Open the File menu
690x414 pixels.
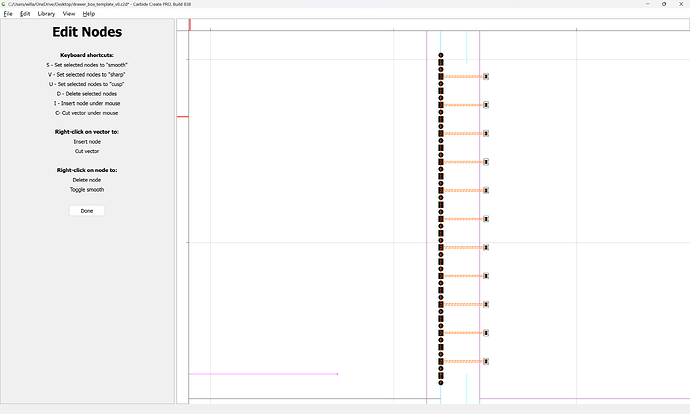(x=8, y=14)
